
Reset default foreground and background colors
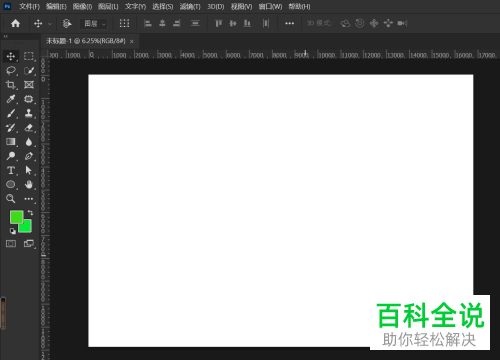12,231
